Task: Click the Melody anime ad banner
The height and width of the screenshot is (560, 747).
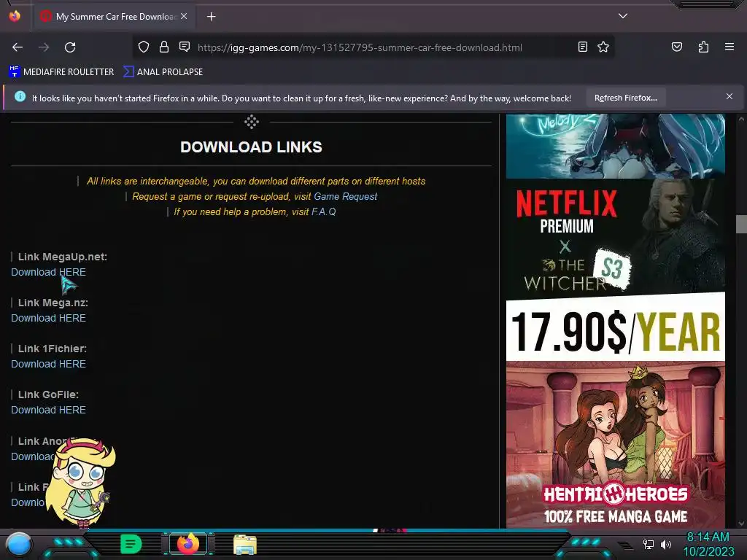Action: [615, 146]
